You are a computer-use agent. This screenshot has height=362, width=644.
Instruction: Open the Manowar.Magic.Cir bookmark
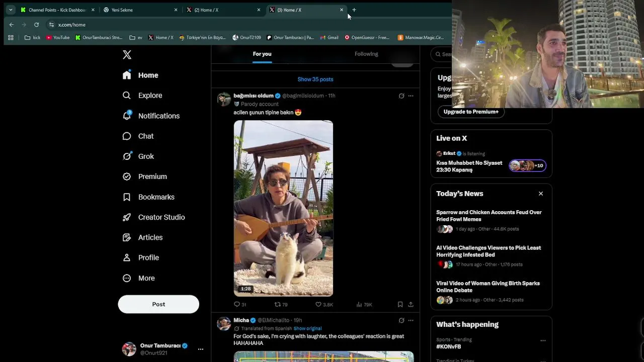click(x=421, y=38)
